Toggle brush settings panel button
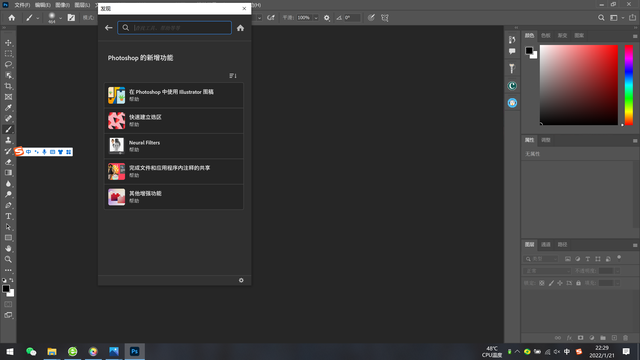The image size is (640, 360). tap(71, 18)
